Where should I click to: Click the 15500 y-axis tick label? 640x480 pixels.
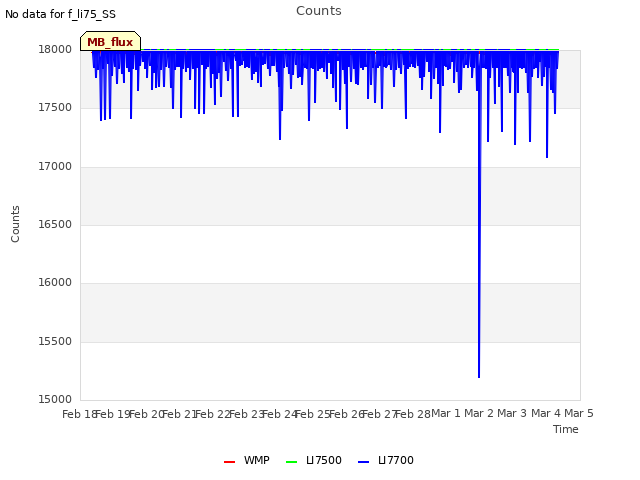pyautogui.click(x=55, y=341)
